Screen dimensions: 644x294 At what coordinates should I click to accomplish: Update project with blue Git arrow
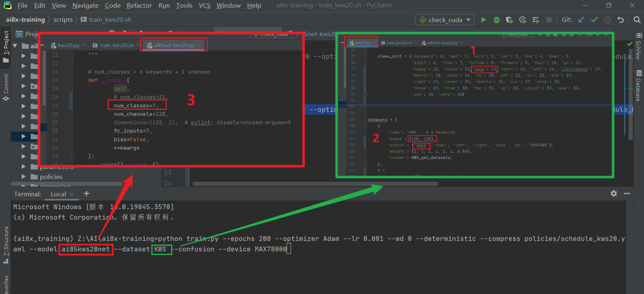pos(581,20)
